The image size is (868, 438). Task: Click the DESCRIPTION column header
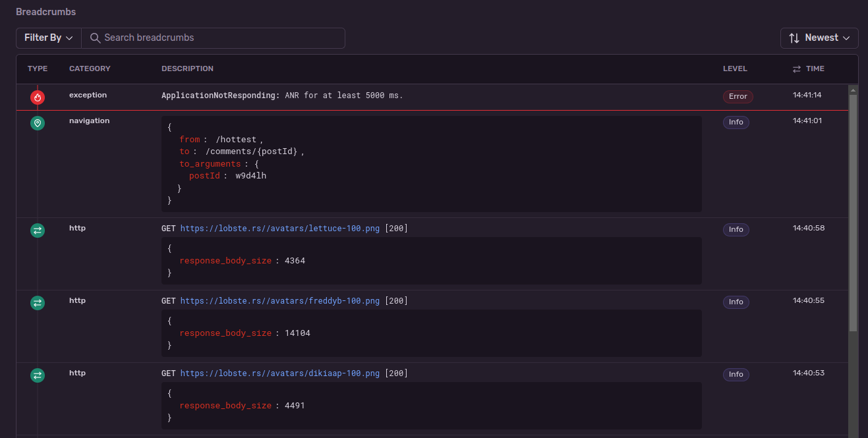(187, 68)
